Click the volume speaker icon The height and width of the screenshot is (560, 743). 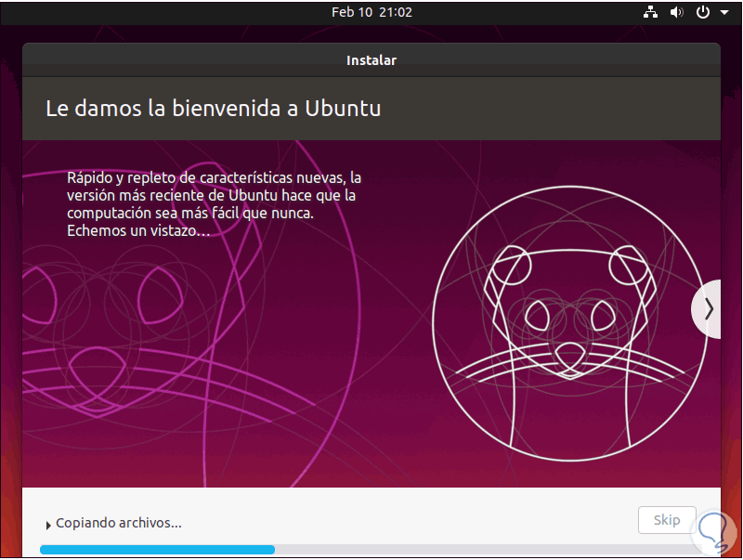pyautogui.click(x=676, y=12)
